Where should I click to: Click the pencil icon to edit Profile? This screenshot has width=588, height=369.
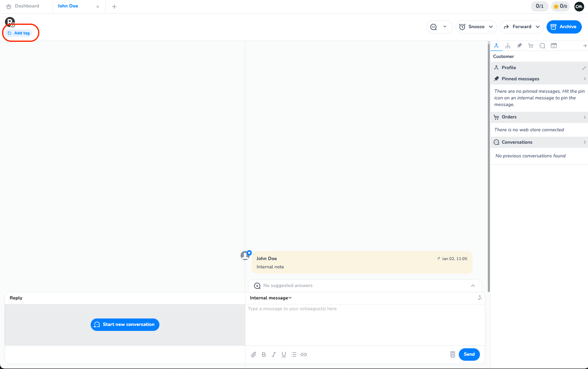(584, 68)
